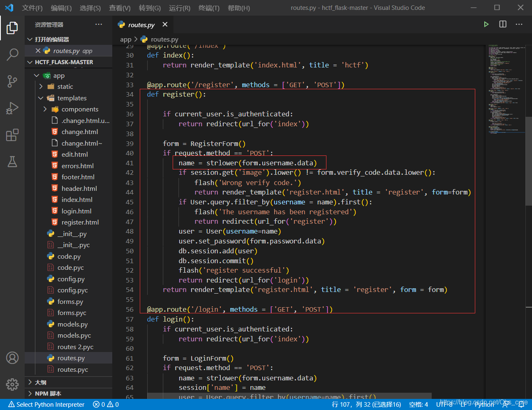
Task: Open the Run and Debug view
Action: point(12,108)
